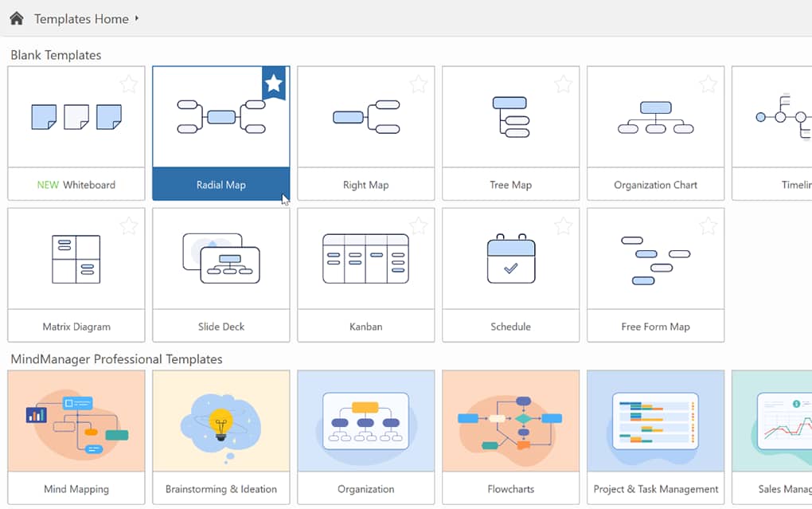This screenshot has width=812, height=509.
Task: Unfavorite Radial Map via blue star ribbon
Action: (274, 83)
